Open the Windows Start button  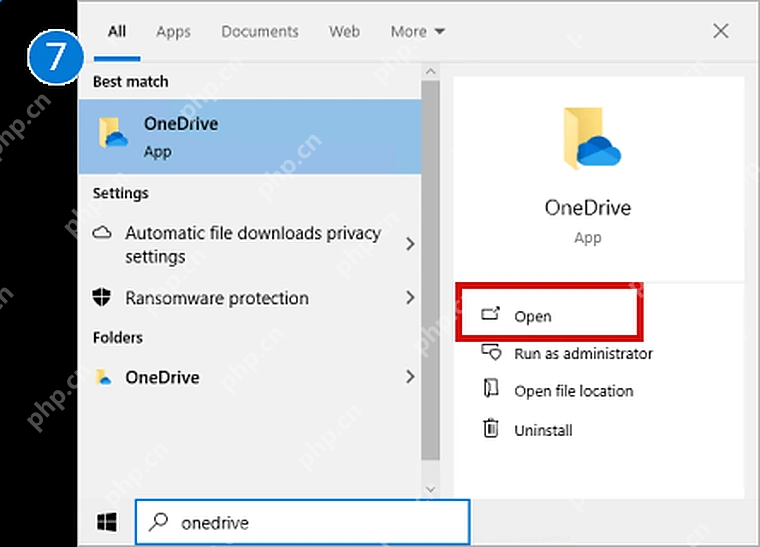(x=107, y=522)
